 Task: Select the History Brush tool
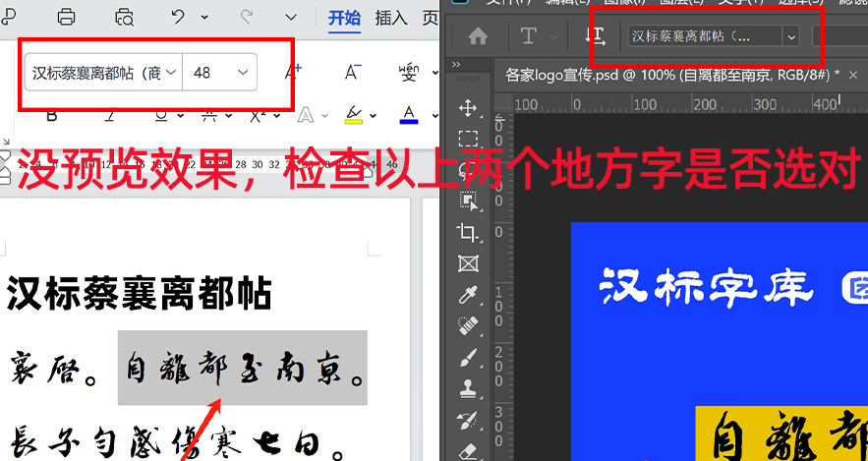coord(468,421)
